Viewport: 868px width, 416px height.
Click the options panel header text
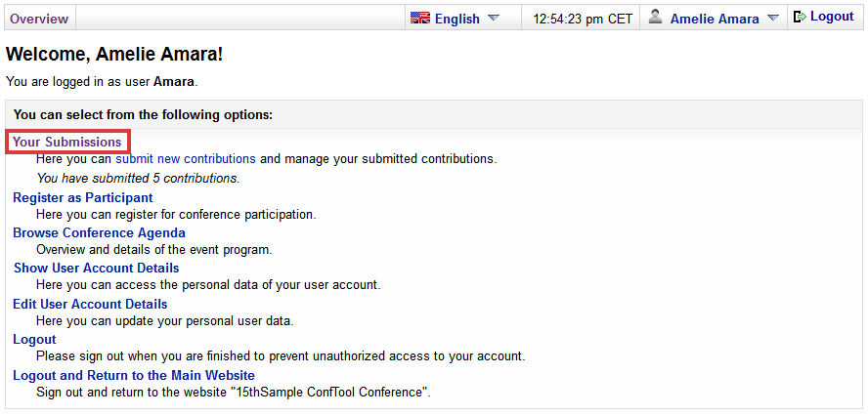(144, 114)
